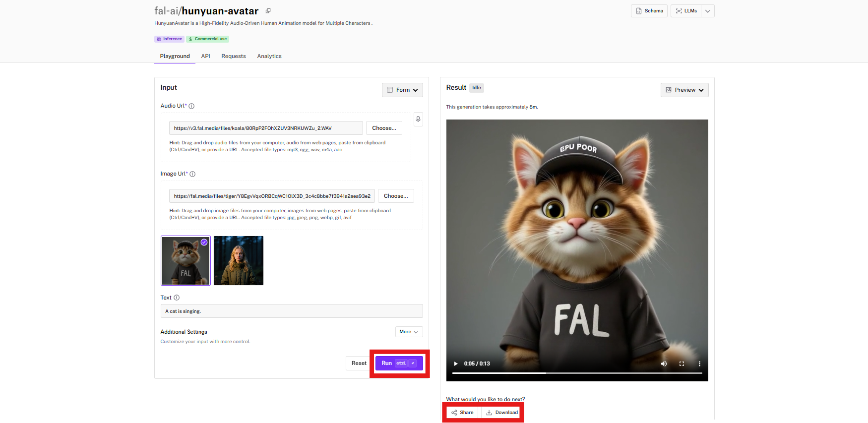Screen dimensions: 868x423
Task: Show info tooltip for Audio Url
Action: pyautogui.click(x=191, y=106)
